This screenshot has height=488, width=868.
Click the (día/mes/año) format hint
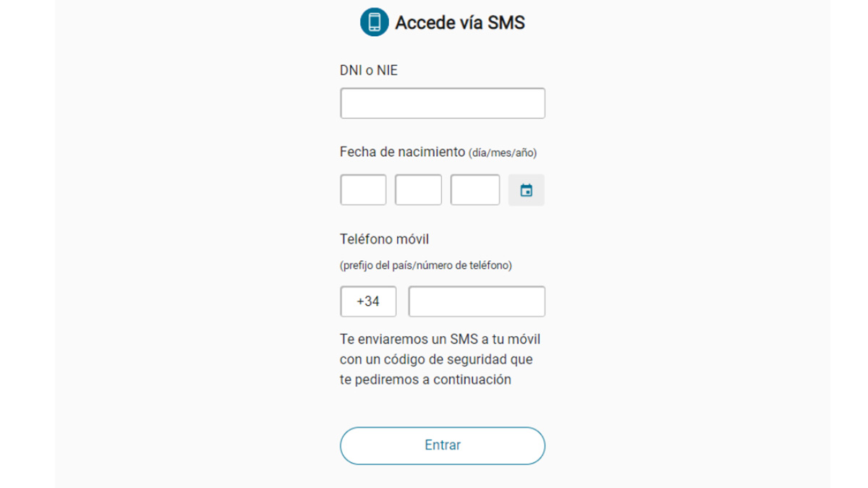click(x=503, y=153)
